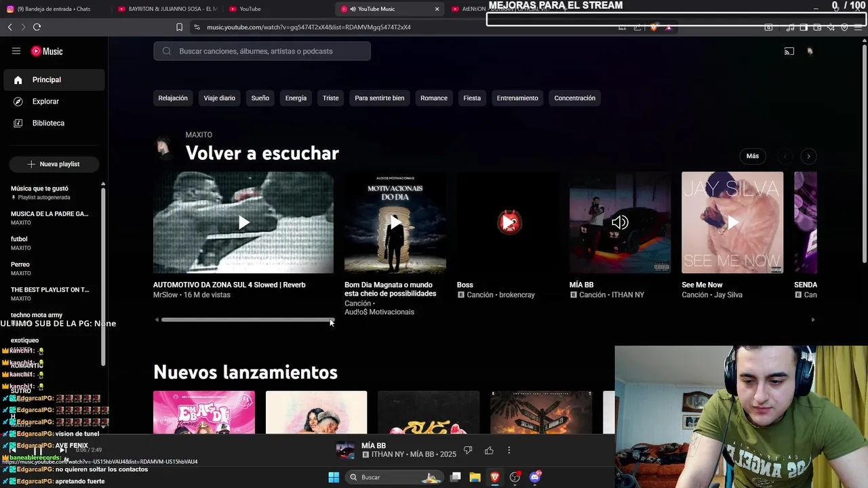The width and height of the screenshot is (868, 488).
Task: Open the Explorar compass item
Action: pyautogui.click(x=54, y=102)
